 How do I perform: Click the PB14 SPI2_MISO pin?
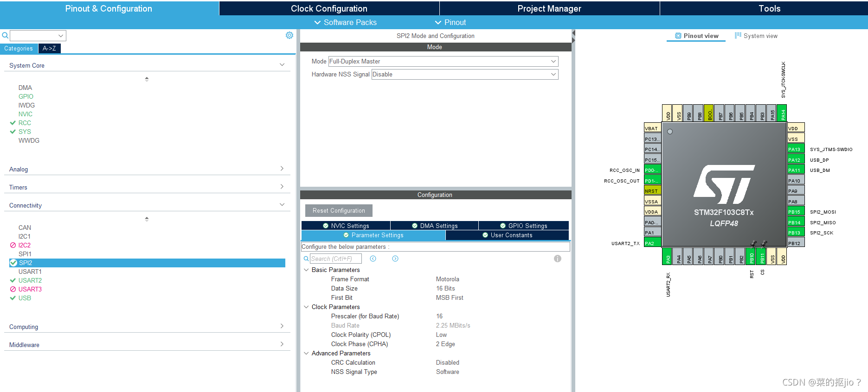tap(796, 222)
